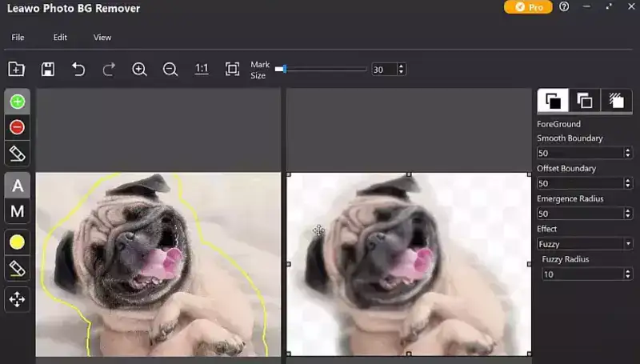Increase Fuzzy Radius with up arrow

[x=628, y=271]
